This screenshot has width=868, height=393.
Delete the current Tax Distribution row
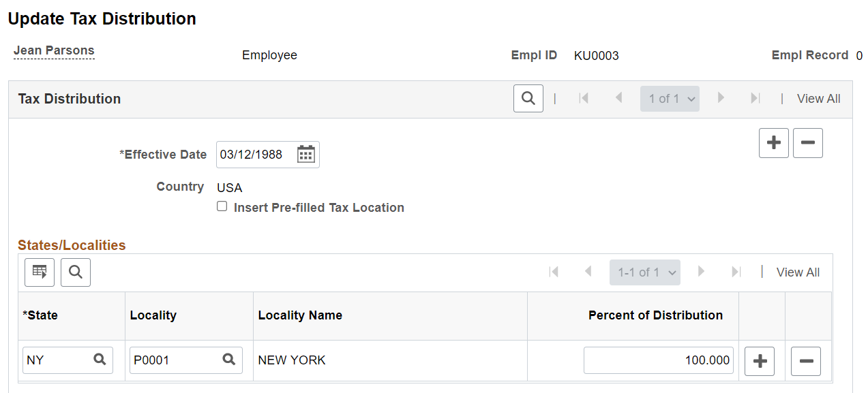pos(807,142)
